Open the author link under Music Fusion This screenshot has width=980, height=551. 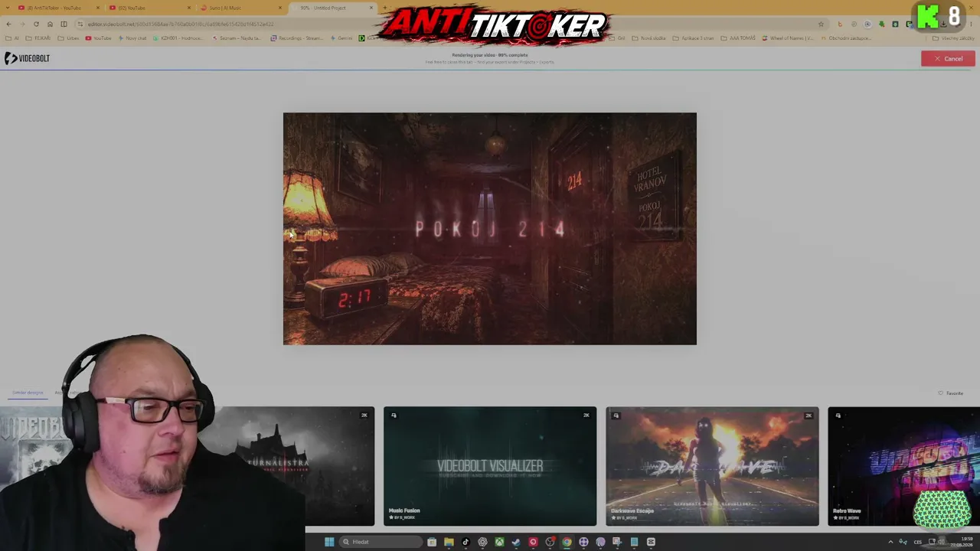tap(402, 518)
